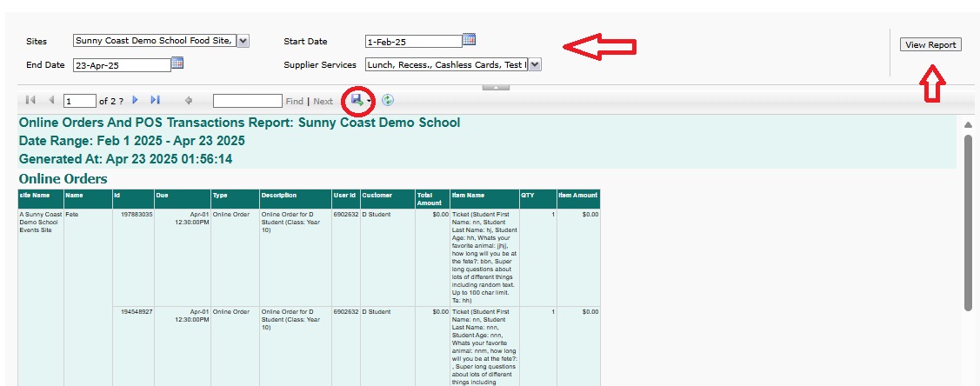Screen dimensions: 980x386
Task: Click the Start Date input field
Action: tap(412, 42)
